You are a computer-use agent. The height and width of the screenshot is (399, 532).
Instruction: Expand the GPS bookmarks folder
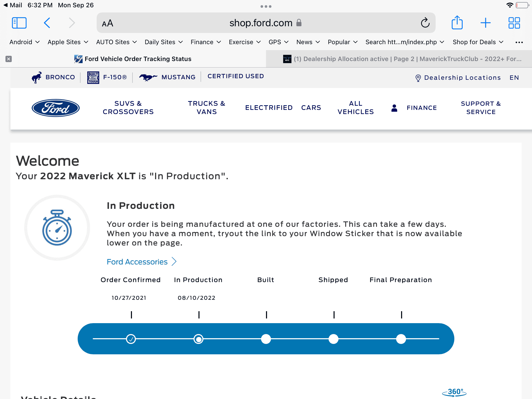tap(278, 42)
